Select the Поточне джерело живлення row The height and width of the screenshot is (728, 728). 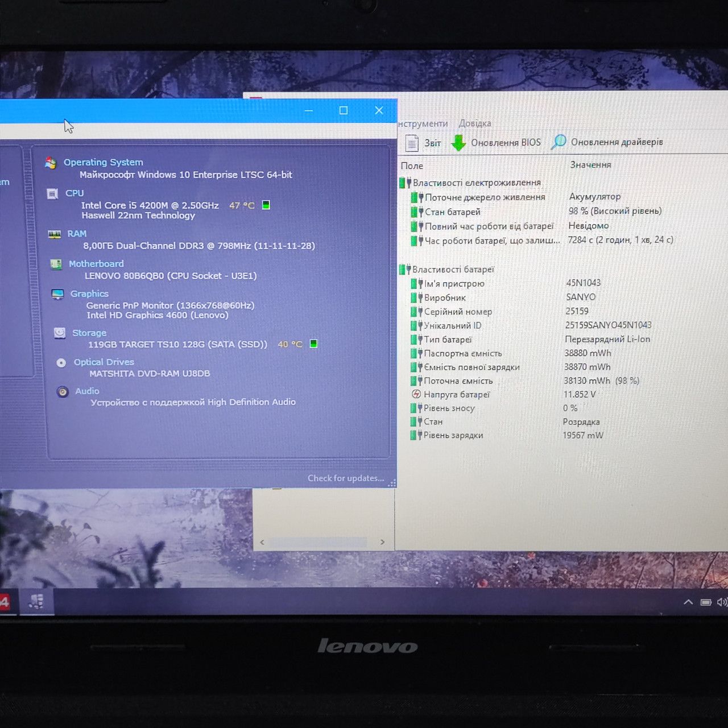click(485, 197)
